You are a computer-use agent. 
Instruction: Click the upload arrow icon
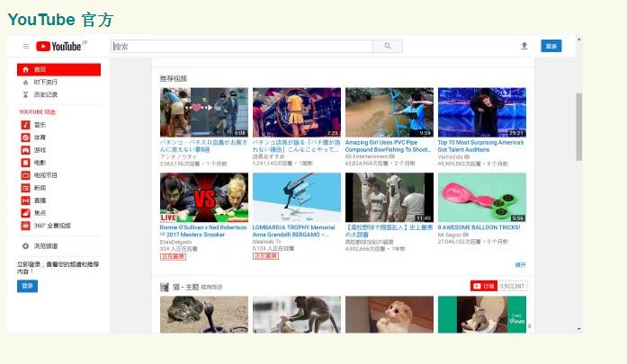click(x=524, y=46)
